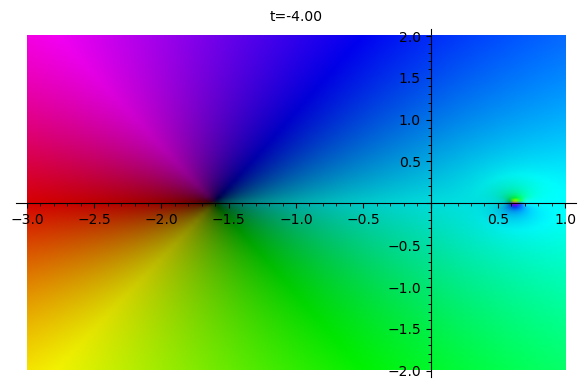Click the y-axis label −1.5
The width and height of the screenshot is (586, 389).
point(405,329)
